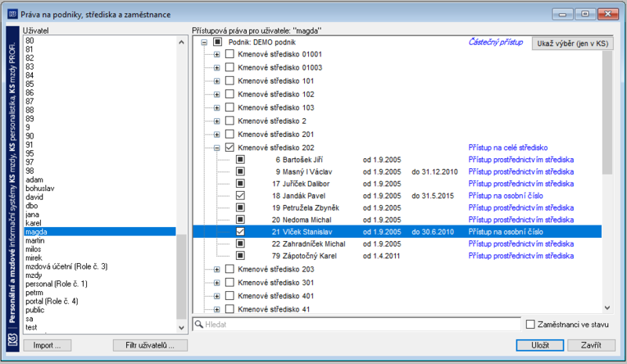Click the od 1.4.2011 date cell
The height and width of the screenshot is (364, 627).
click(382, 256)
